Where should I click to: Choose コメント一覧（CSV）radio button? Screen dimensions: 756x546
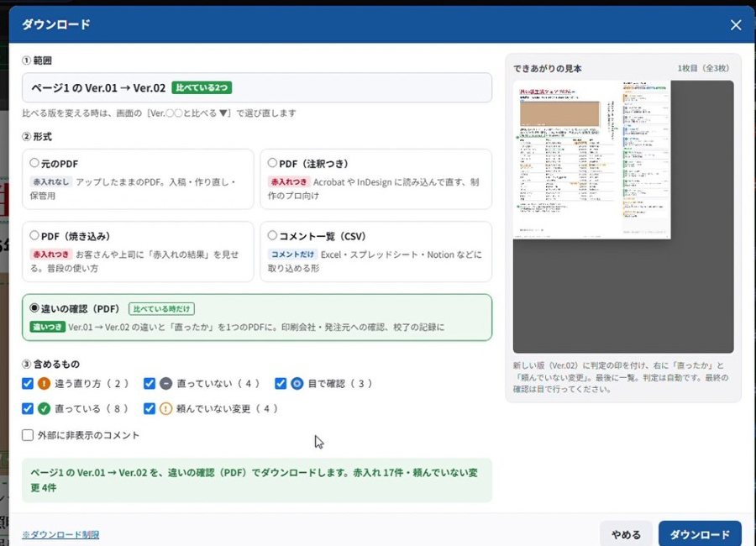tap(272, 235)
